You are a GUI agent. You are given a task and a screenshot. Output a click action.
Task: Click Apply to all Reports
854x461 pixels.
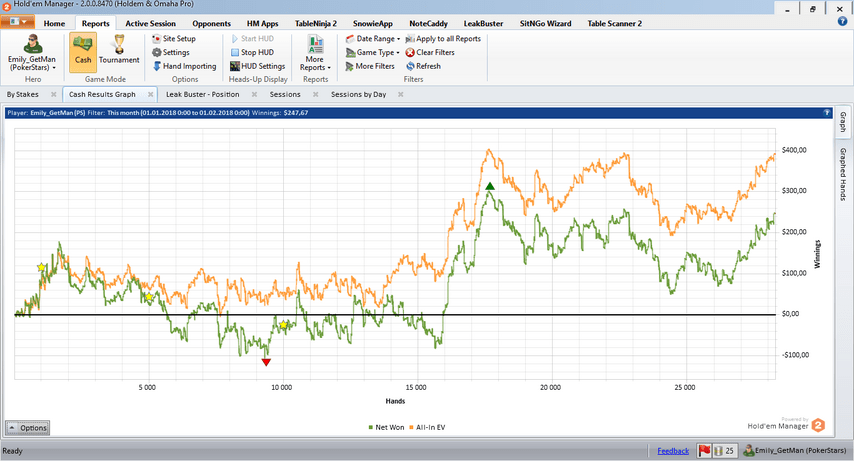pos(443,39)
